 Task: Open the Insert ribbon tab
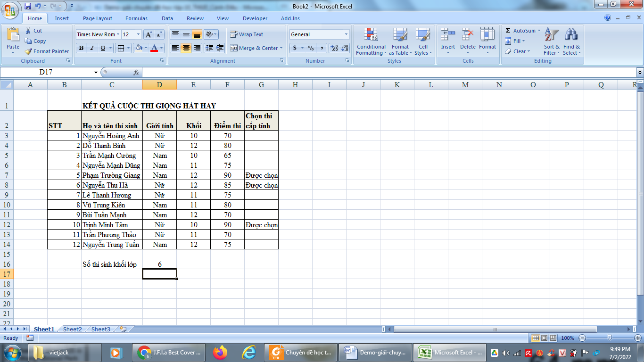62,18
